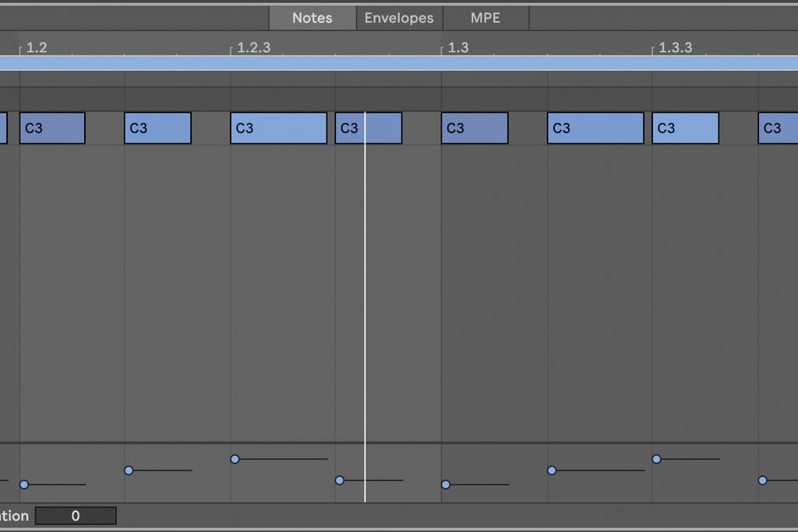Click the highest velocity marker dot
Screen dimensions: 798x532
coord(656,459)
